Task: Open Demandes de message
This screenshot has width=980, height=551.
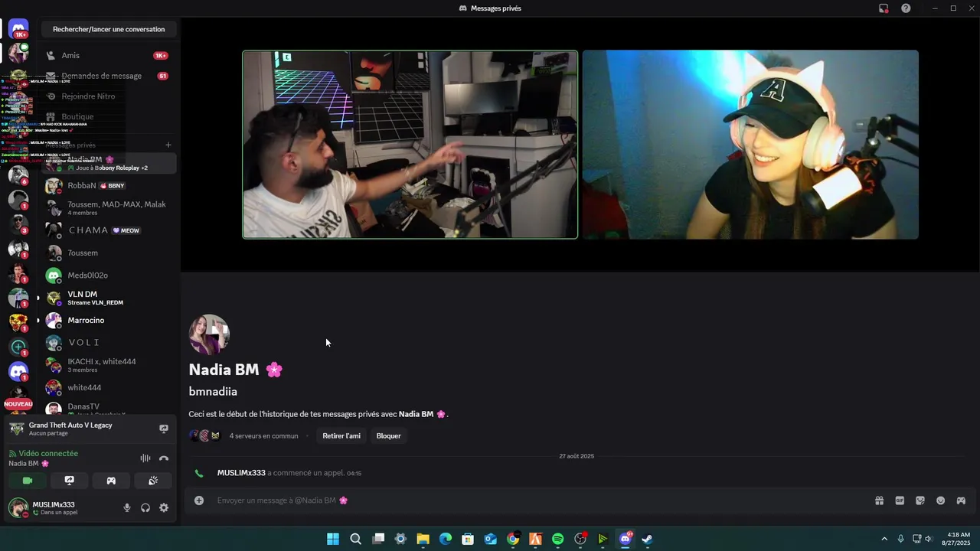Action: point(109,76)
